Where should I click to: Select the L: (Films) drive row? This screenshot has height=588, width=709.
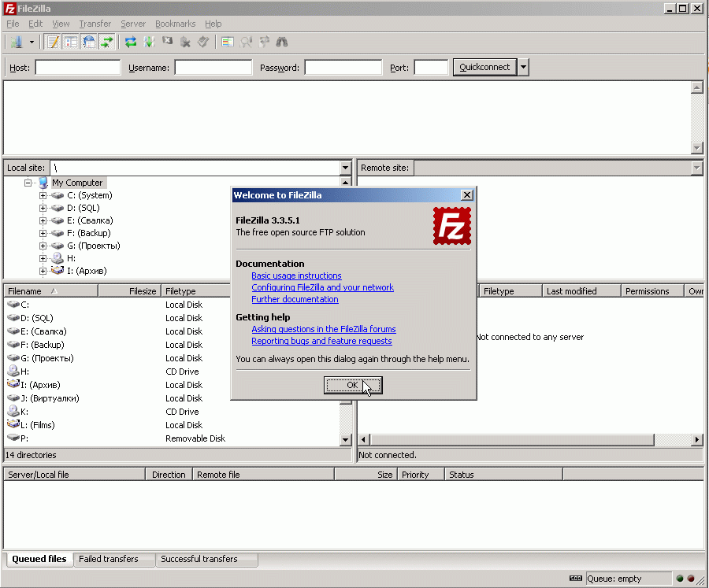(x=172, y=425)
